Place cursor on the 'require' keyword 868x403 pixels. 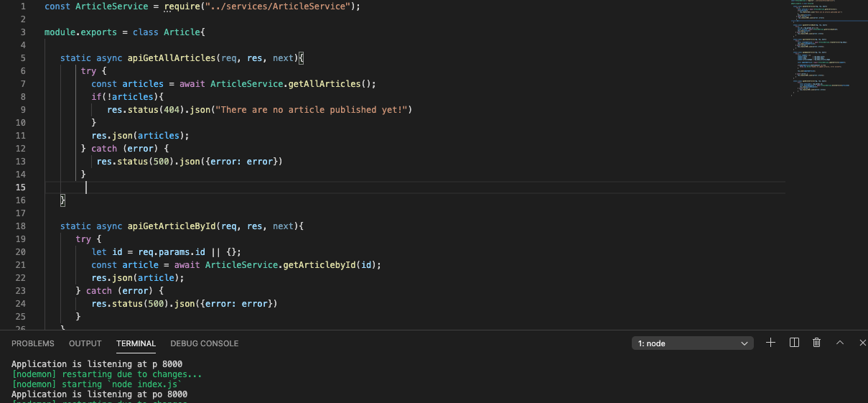[181, 6]
